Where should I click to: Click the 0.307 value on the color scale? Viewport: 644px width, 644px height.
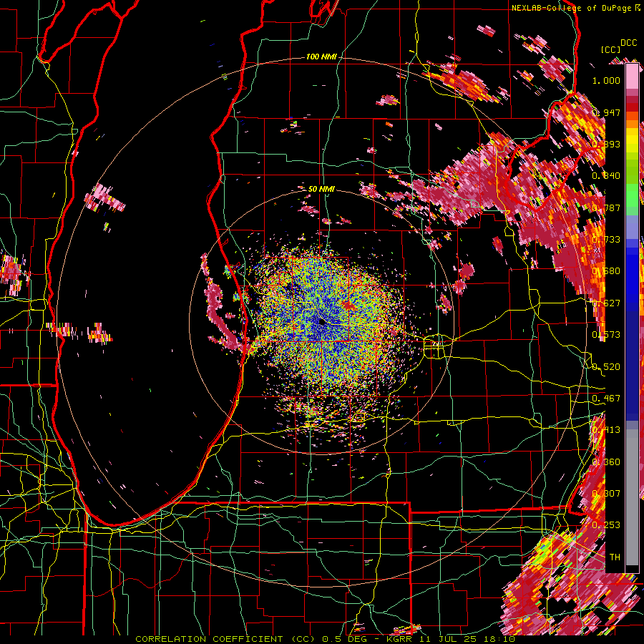pyautogui.click(x=606, y=493)
